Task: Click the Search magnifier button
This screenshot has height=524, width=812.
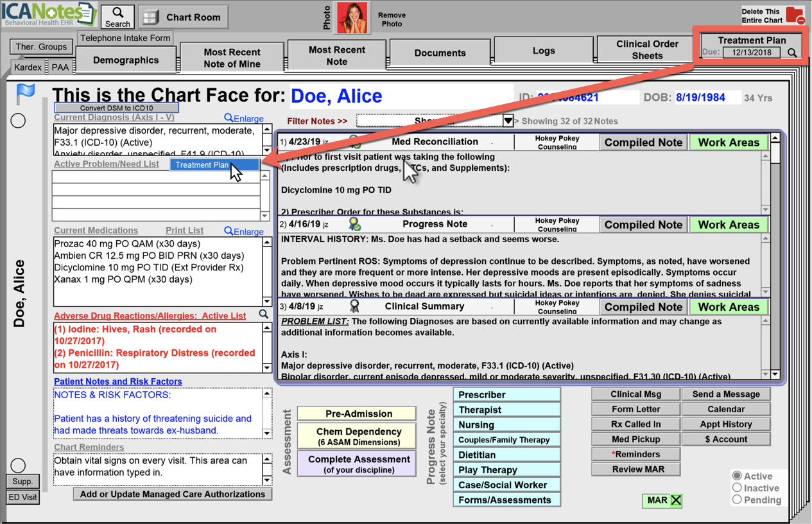Action: 117,17
